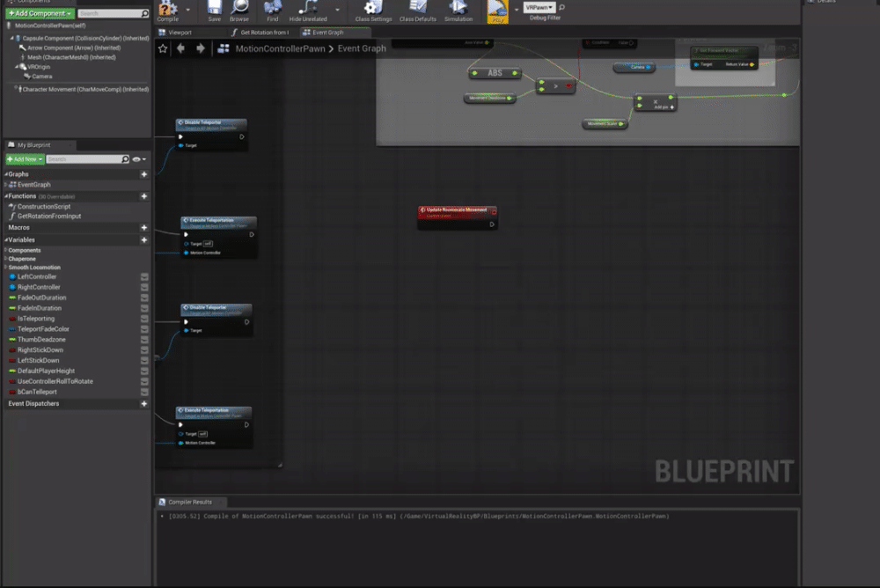Screen dimensions: 880x588
Task: Open Class Settings
Action: [373, 10]
